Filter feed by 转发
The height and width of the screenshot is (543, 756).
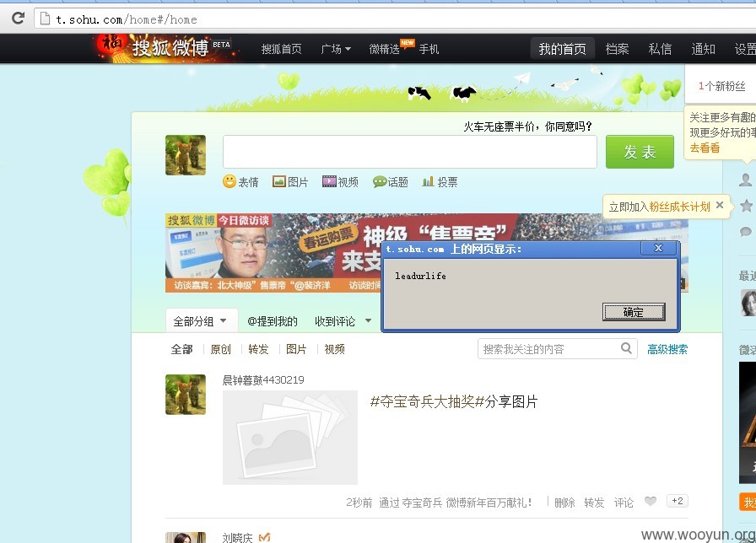(x=258, y=349)
